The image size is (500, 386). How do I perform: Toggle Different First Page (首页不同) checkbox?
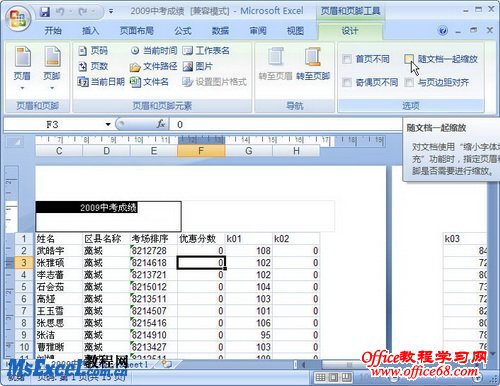347,59
